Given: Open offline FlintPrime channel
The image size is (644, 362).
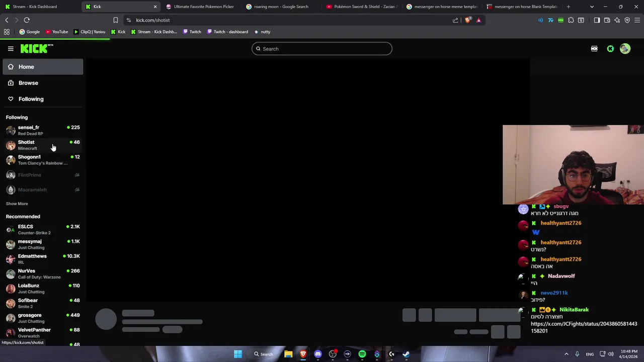Looking at the screenshot, I should click(43, 175).
